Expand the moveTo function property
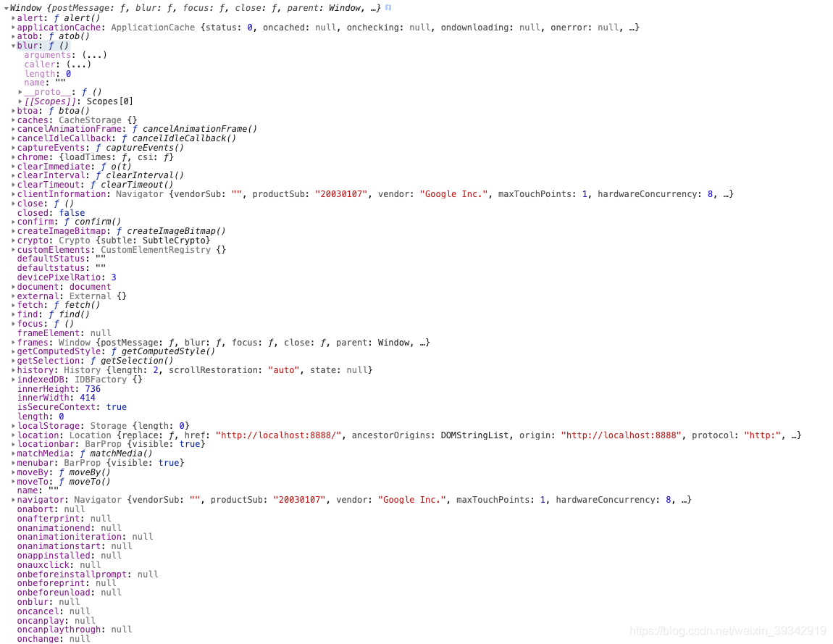833x644 pixels. pyautogui.click(x=13, y=482)
